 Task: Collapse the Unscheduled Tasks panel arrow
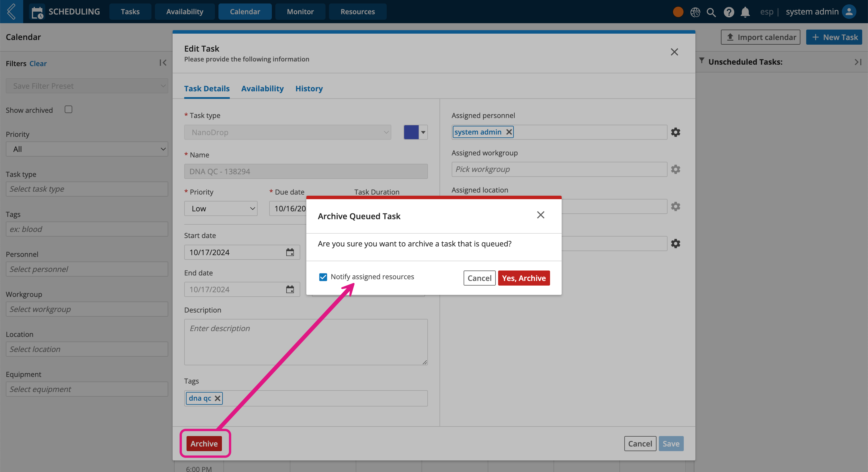click(x=858, y=62)
